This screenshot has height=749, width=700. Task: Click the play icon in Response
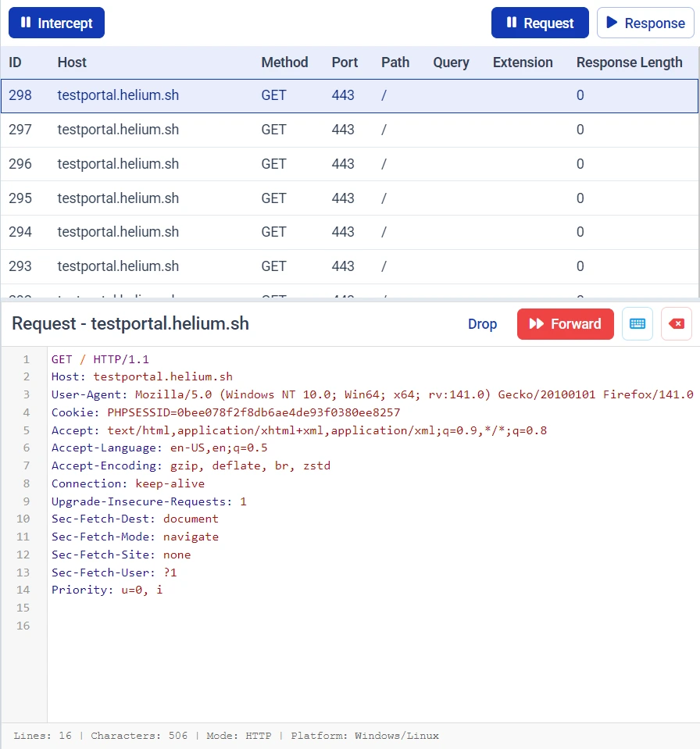tap(612, 23)
